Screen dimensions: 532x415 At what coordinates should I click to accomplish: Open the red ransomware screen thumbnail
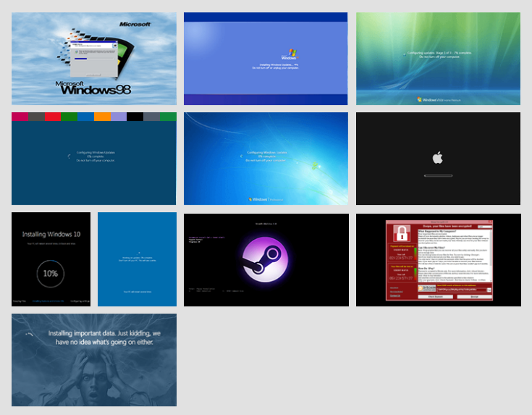[x=438, y=259]
